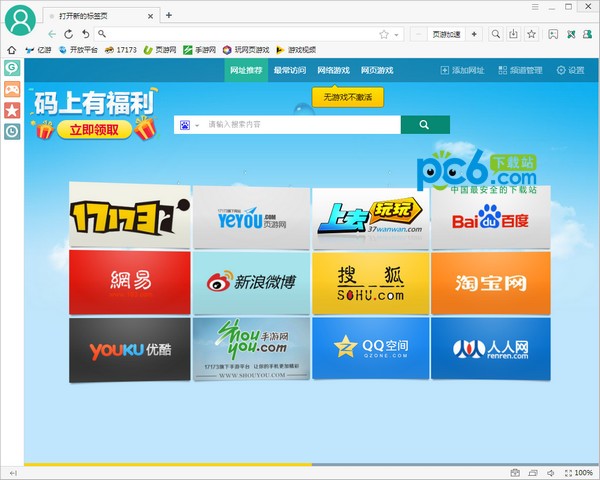Open the 淘宝网 orange tile
The width and height of the screenshot is (600, 480).
pos(491,283)
